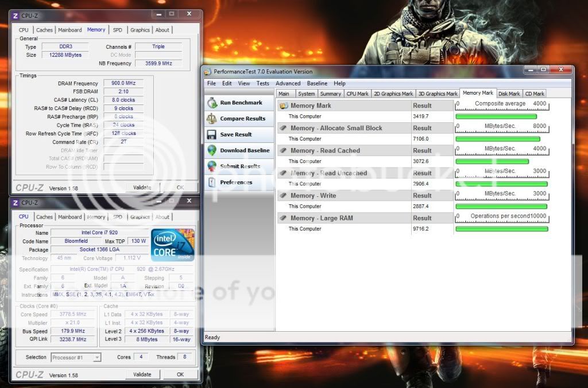The image size is (588, 388).
Task: Click the bottom CPU-Z window title icon
Action: [x=16, y=203]
